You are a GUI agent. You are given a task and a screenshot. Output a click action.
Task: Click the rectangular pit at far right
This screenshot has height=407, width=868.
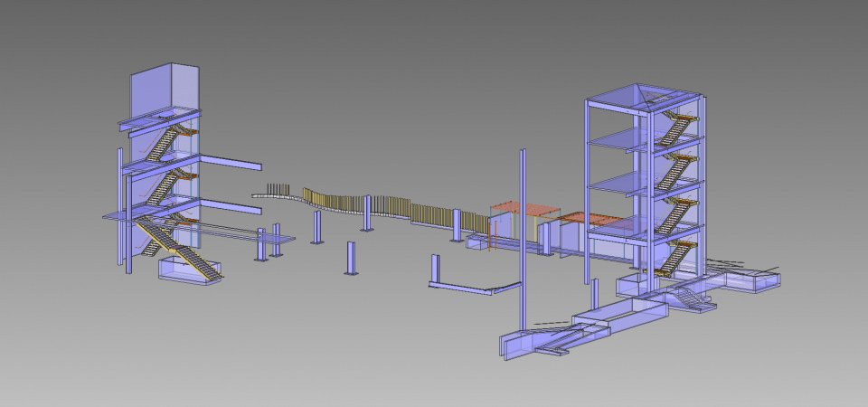752,280
